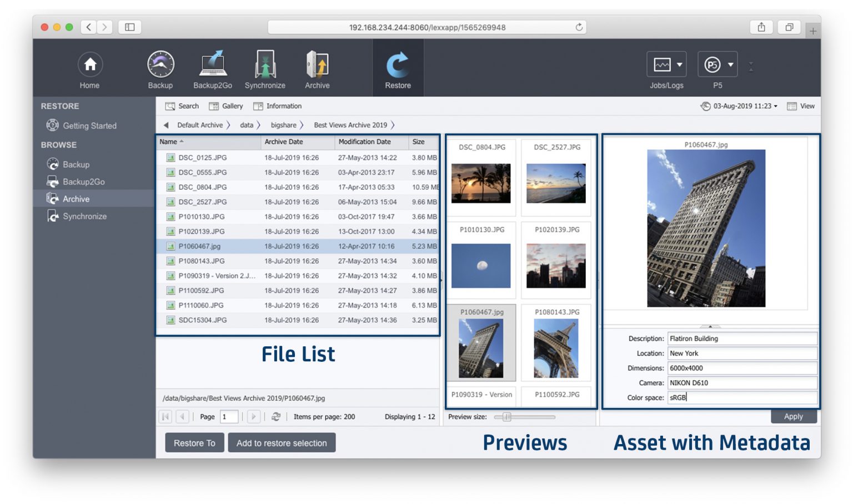Open Getting Started under Restore
This screenshot has width=853, height=504.
(x=89, y=125)
